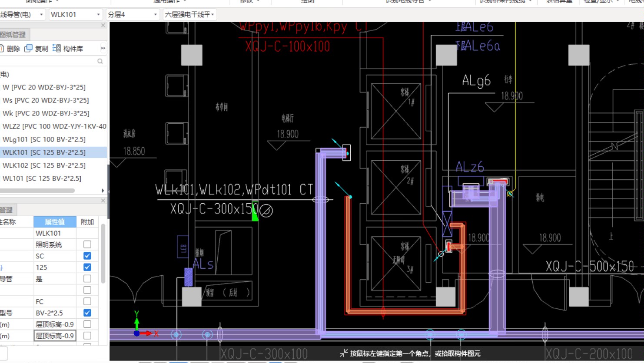Screen dimensions: 644x363
Task: Toggle the FC row 附加 checkbox
Action: 87,301
